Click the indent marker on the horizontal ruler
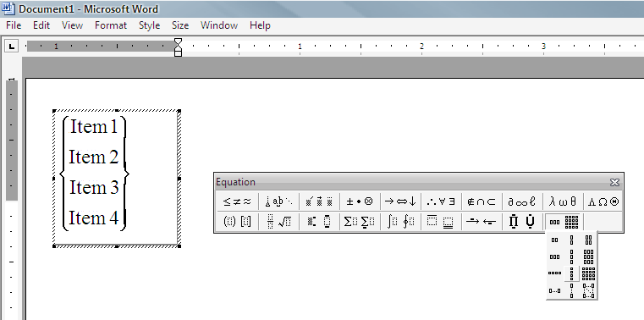Image resolution: width=644 pixels, height=320 pixels. tap(178, 47)
